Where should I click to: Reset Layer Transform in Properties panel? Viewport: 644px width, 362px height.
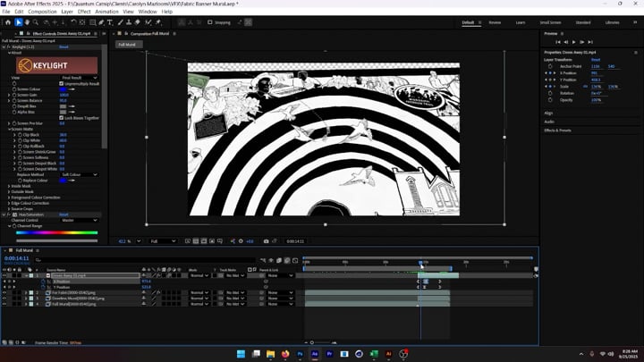click(596, 60)
